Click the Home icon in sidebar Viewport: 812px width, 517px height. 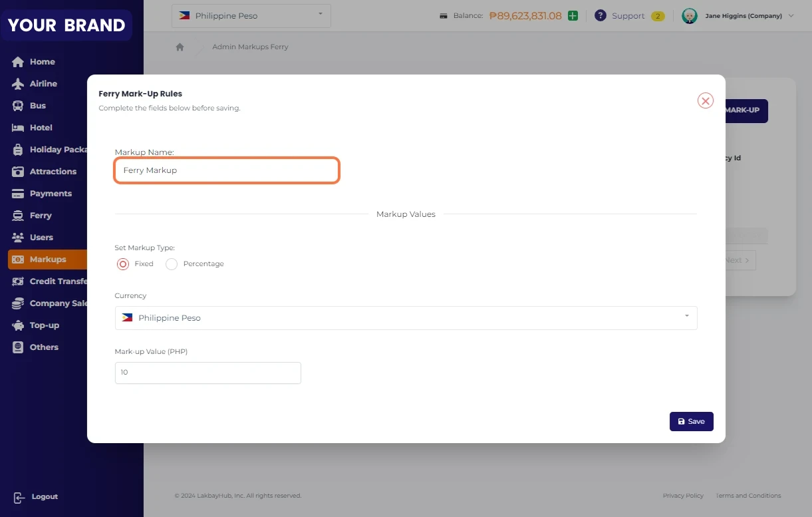pos(18,62)
